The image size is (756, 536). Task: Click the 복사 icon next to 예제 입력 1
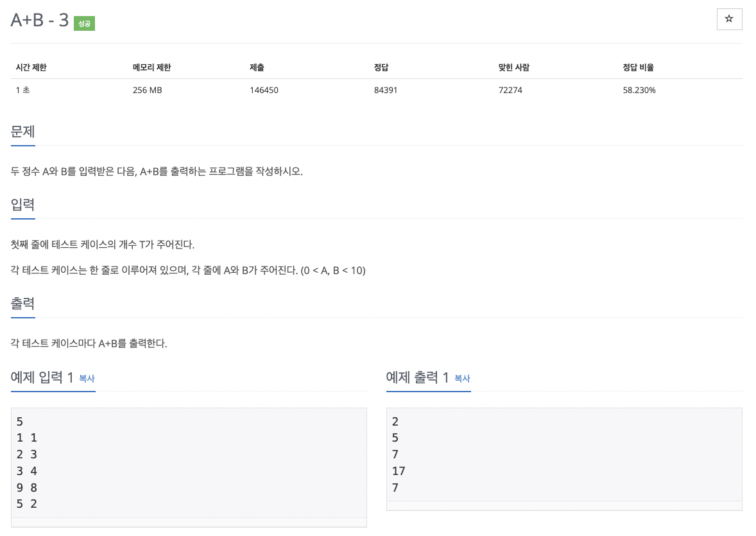87,379
